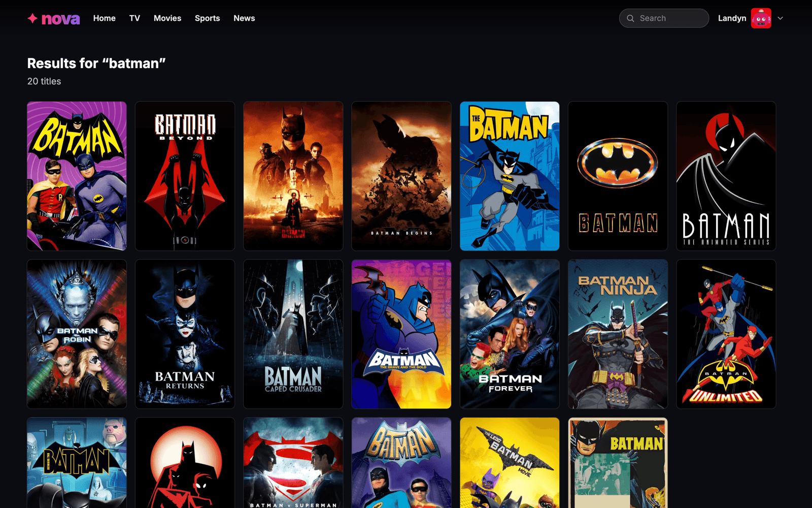Image resolution: width=812 pixels, height=508 pixels.
Task: Select the Batman 1989 oval logo poster
Action: point(618,176)
